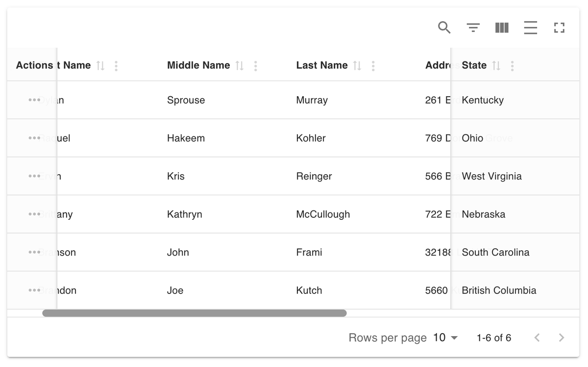Go to previous page arrow
Screen dimensions: 588x367
(537, 338)
